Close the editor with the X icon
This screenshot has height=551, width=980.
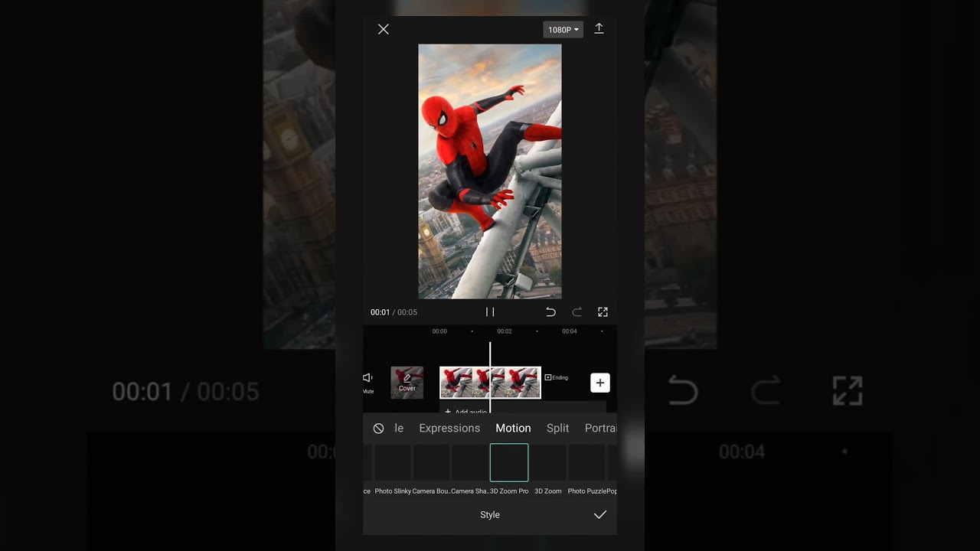(x=384, y=29)
